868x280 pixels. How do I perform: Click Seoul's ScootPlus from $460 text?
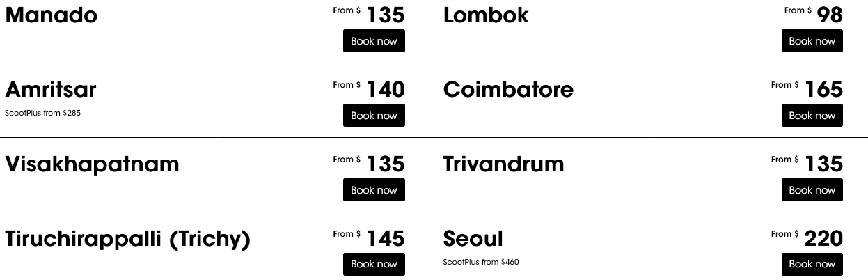[x=481, y=262]
